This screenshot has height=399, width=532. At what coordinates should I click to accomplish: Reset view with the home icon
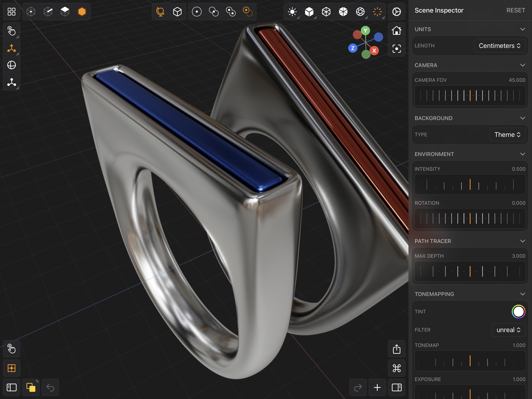tap(397, 31)
